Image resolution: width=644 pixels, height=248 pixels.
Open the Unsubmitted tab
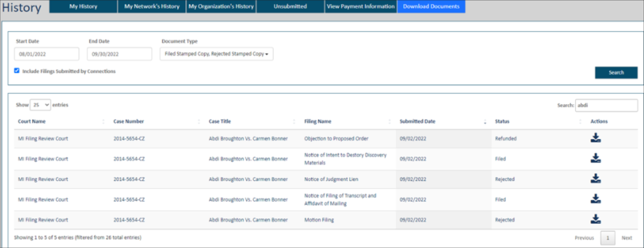290,6
